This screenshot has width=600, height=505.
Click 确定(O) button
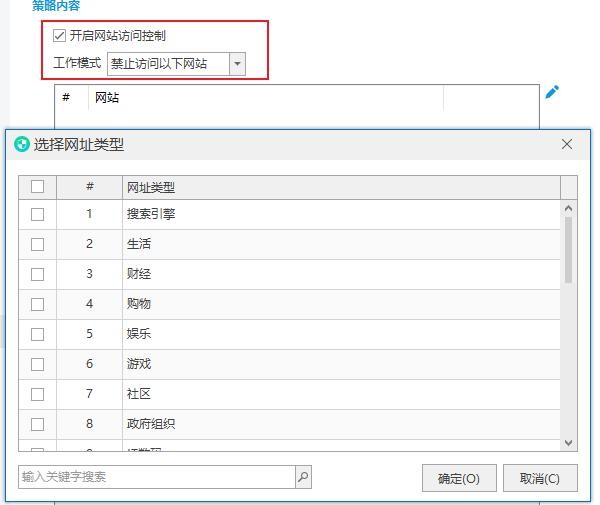459,478
